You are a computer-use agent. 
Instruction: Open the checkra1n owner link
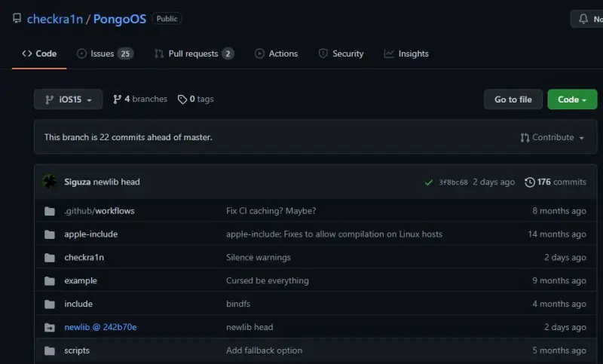click(54, 19)
